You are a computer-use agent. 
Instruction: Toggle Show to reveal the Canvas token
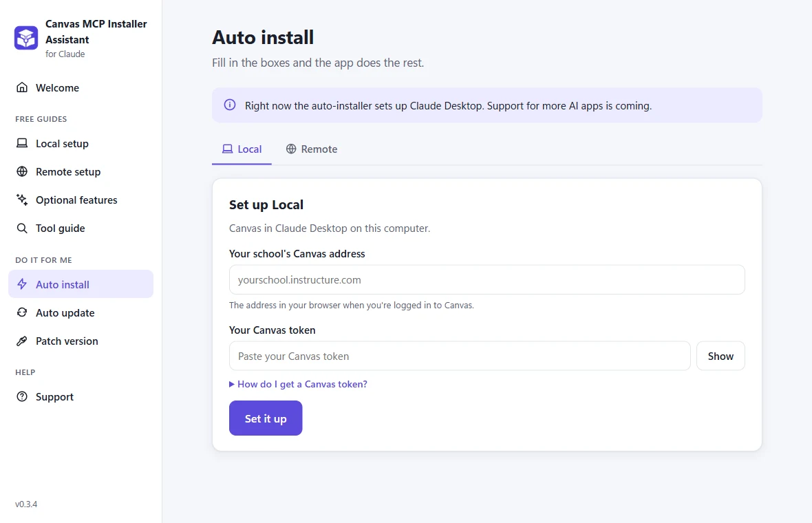coord(720,356)
